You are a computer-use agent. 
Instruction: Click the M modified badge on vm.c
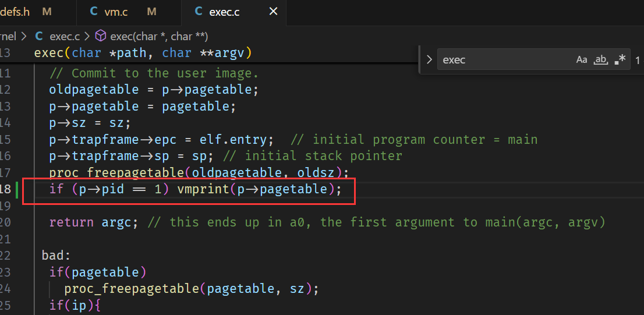coord(151,11)
